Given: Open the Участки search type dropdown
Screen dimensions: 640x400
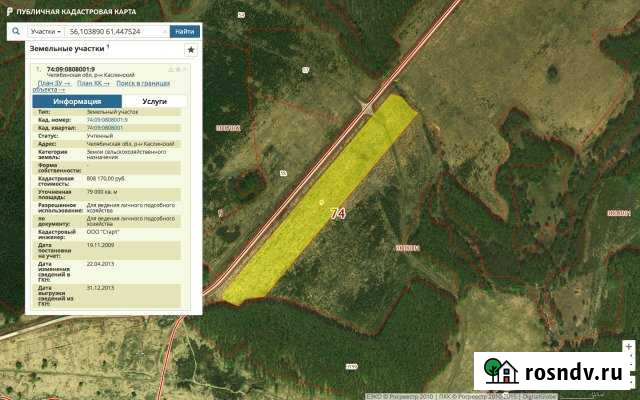Looking at the screenshot, I should point(46,32).
